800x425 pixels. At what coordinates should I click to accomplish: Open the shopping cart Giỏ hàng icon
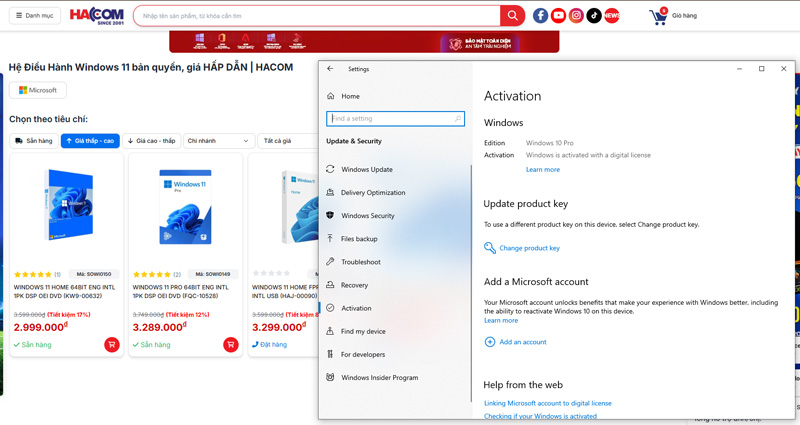pyautogui.click(x=658, y=16)
